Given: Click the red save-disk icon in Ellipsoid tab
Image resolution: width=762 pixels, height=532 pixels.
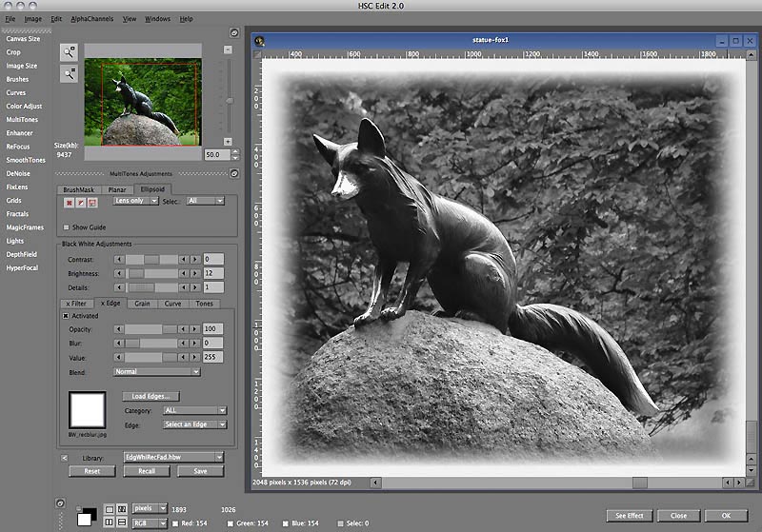Looking at the screenshot, I should click(93, 203).
